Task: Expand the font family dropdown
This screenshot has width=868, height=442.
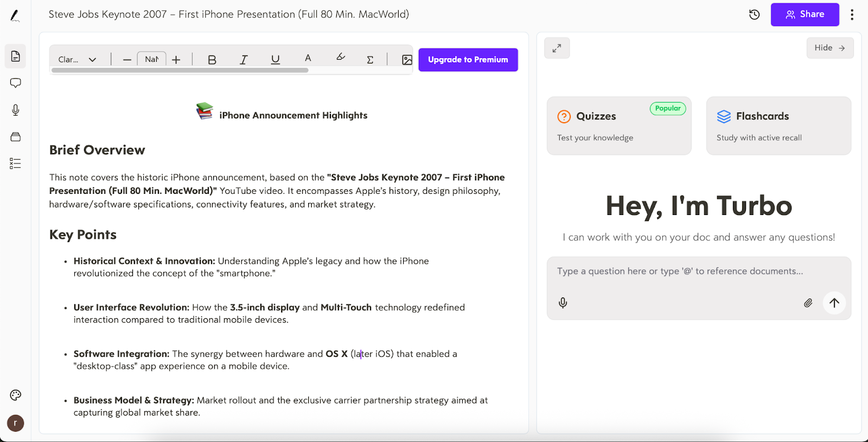Action: pyautogui.click(x=78, y=60)
